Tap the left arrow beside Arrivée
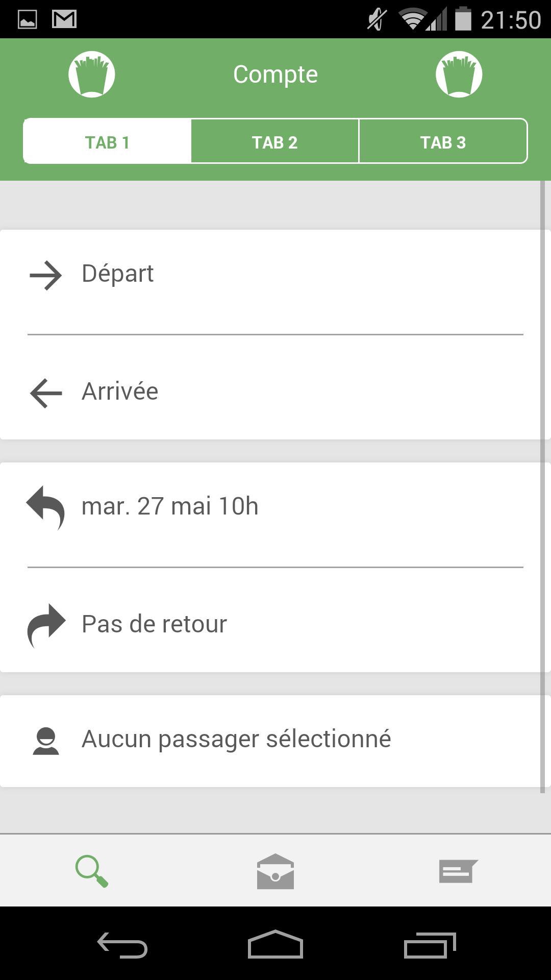Screen dimensions: 551x980 tap(46, 393)
